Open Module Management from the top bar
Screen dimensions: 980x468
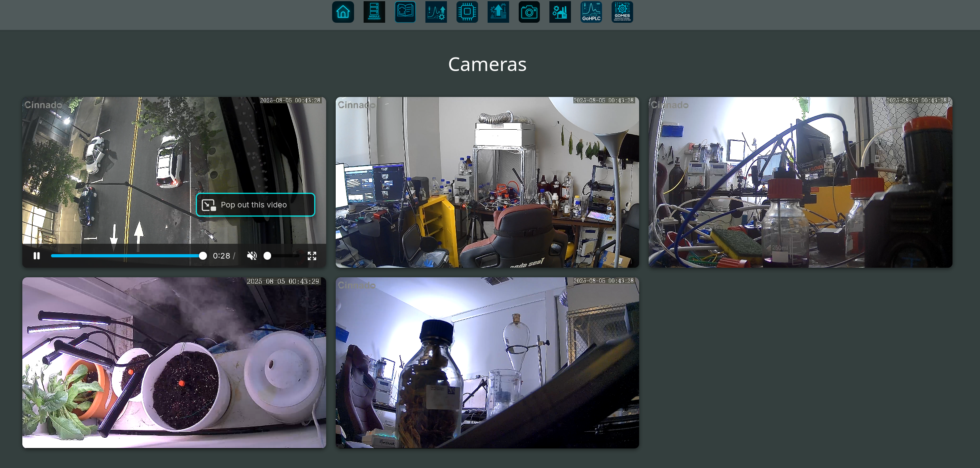click(x=374, y=12)
